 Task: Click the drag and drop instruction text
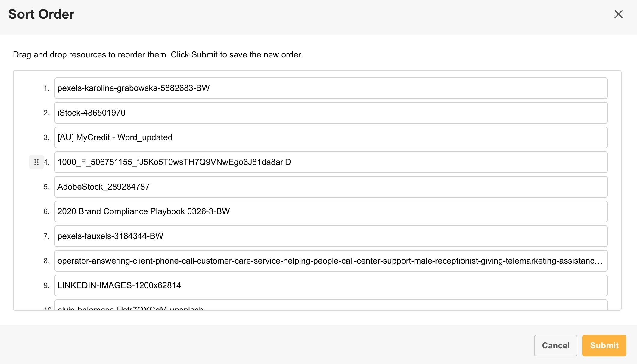158,55
